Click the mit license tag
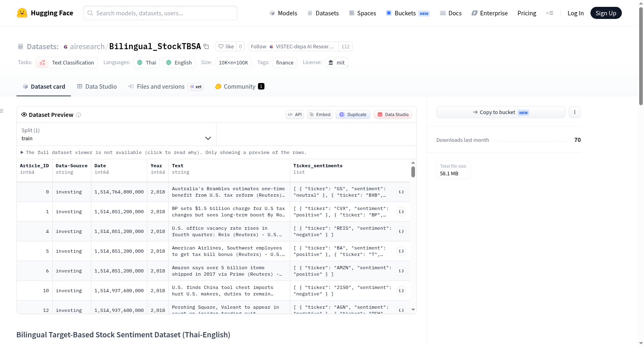The height and width of the screenshot is (347, 644). (337, 62)
